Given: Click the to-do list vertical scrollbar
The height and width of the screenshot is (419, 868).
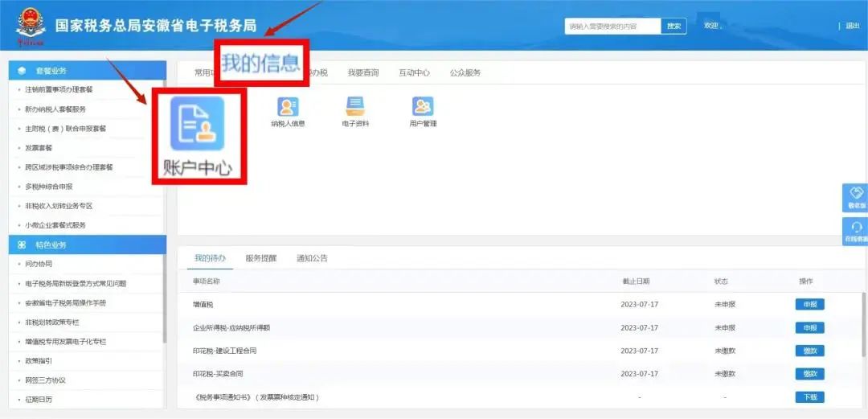Looking at the screenshot, I should point(864,324).
